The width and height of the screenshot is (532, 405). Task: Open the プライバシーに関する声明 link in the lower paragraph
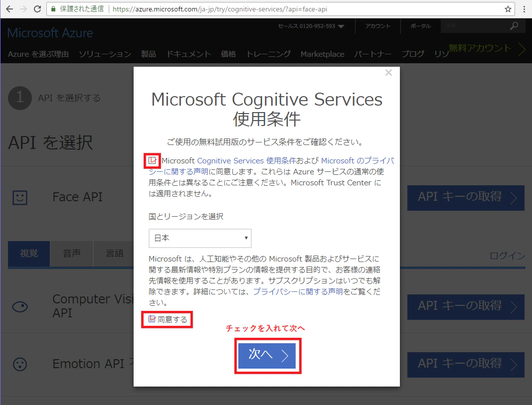(298, 291)
